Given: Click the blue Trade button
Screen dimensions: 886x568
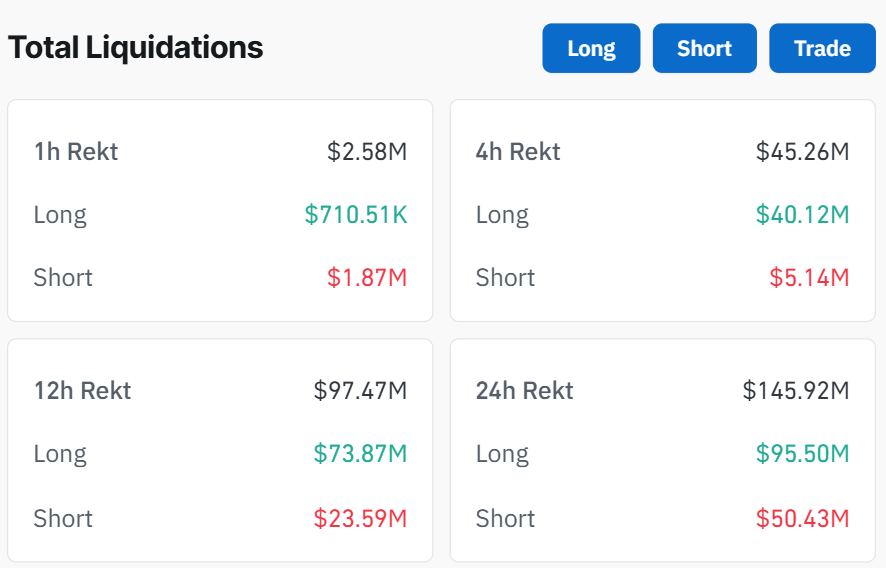Looking at the screenshot, I should coord(822,48).
